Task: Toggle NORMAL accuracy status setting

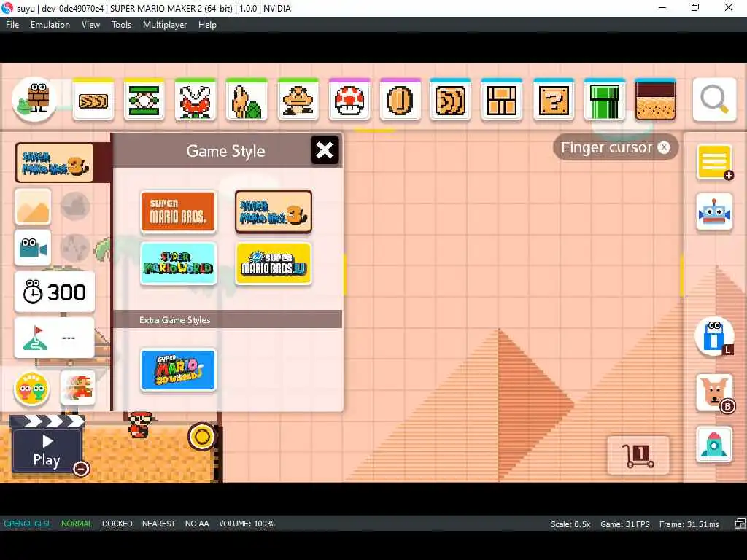Action: click(76, 524)
